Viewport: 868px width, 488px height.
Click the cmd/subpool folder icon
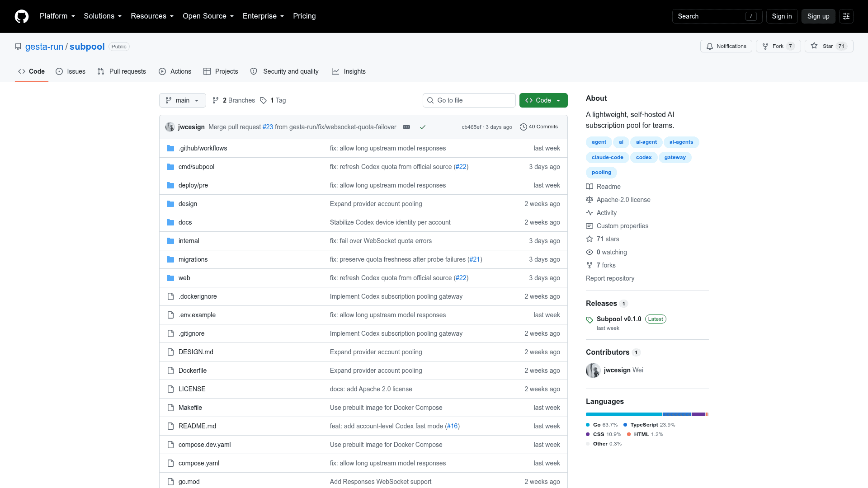click(170, 167)
